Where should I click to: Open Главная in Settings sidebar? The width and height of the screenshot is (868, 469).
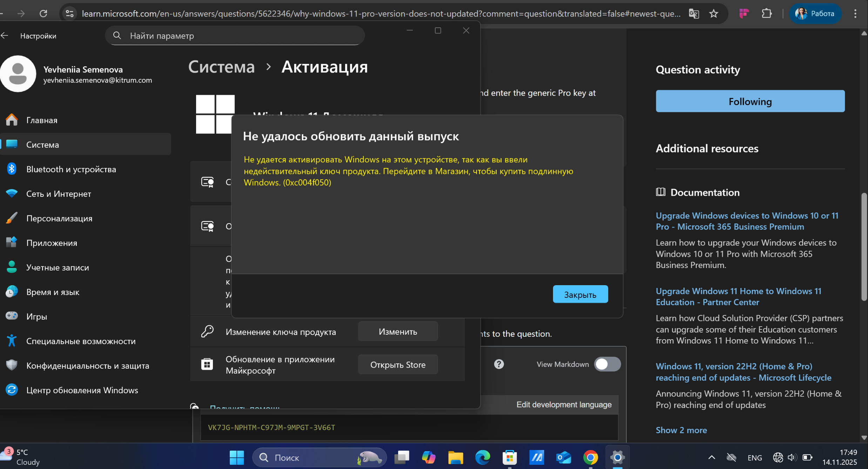[x=86, y=120]
